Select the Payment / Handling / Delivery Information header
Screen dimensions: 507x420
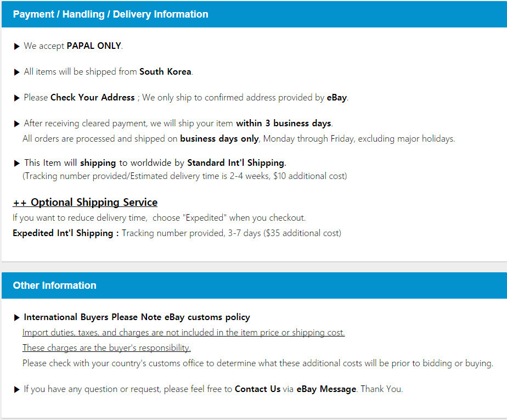point(254,14)
